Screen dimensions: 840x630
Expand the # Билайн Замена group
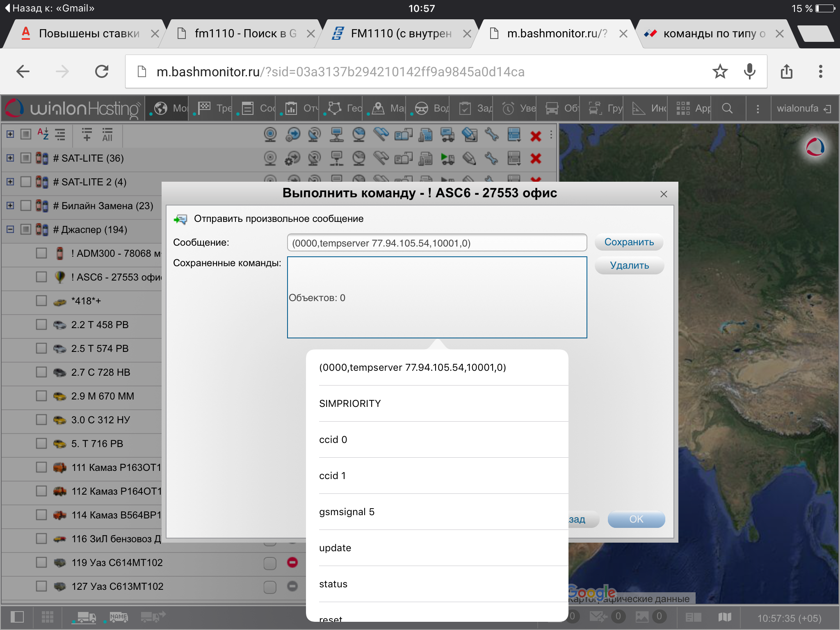click(10, 205)
